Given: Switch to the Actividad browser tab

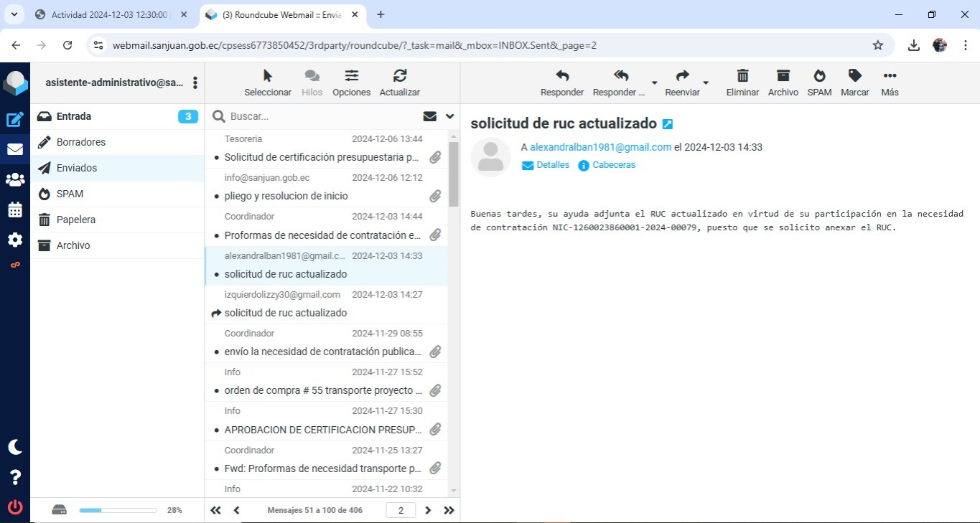Looking at the screenshot, I should [108, 14].
